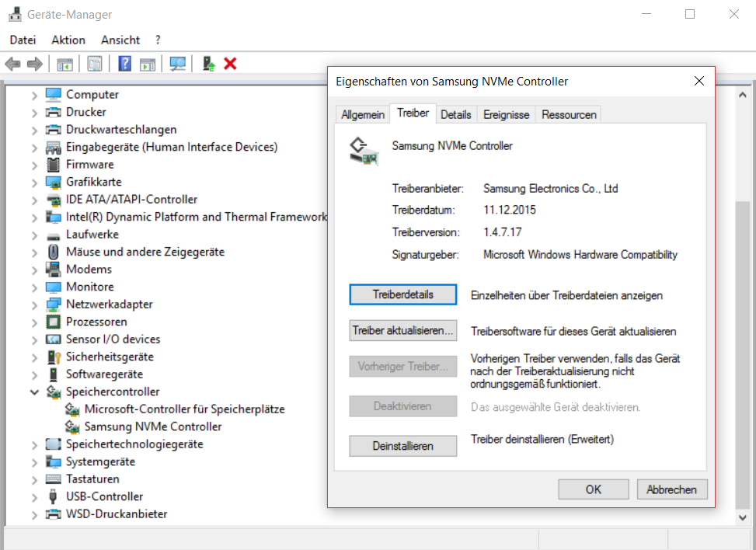
Task: Collapse the Speichercontroller node
Action: click(34, 392)
